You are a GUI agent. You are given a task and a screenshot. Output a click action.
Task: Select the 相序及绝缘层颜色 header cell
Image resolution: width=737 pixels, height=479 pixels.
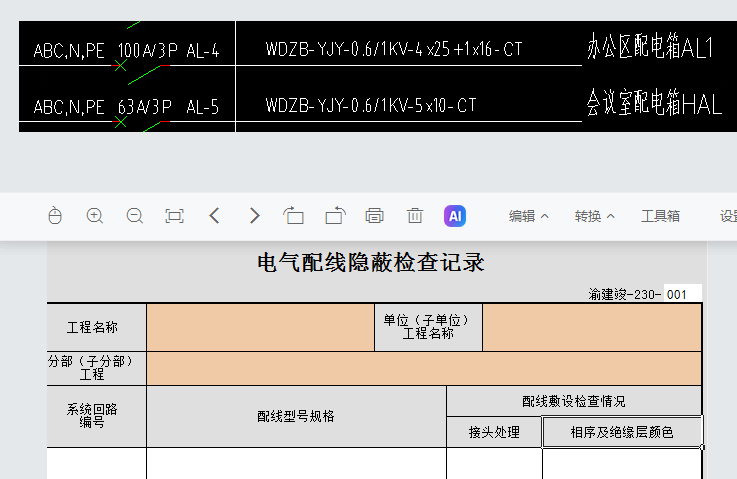coord(622,432)
